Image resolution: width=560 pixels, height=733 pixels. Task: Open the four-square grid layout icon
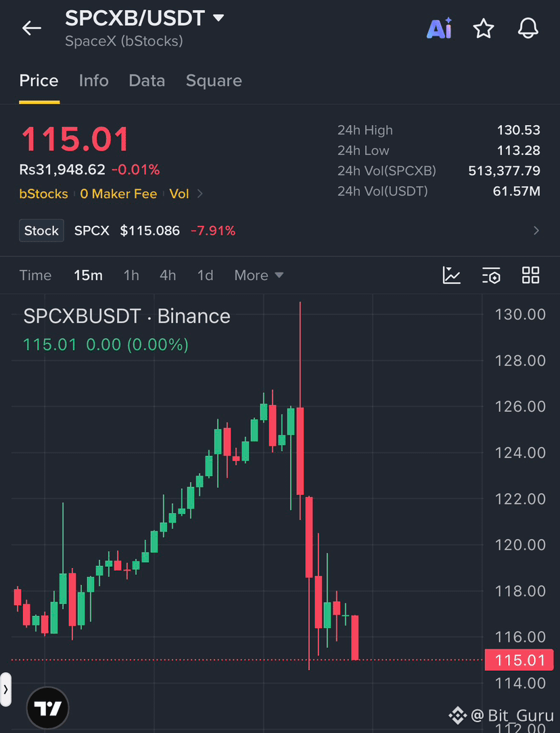(530, 275)
